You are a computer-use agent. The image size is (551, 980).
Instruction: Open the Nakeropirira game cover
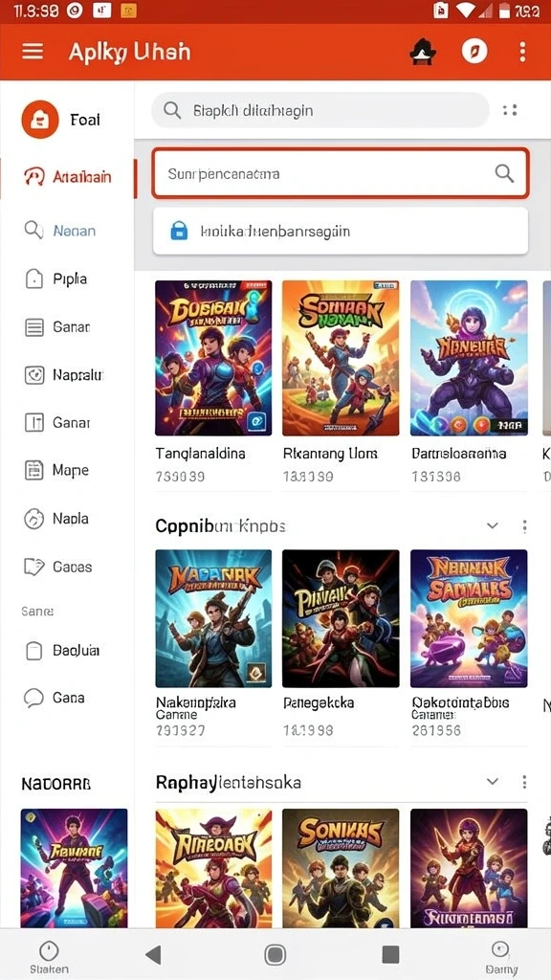tap(213, 618)
